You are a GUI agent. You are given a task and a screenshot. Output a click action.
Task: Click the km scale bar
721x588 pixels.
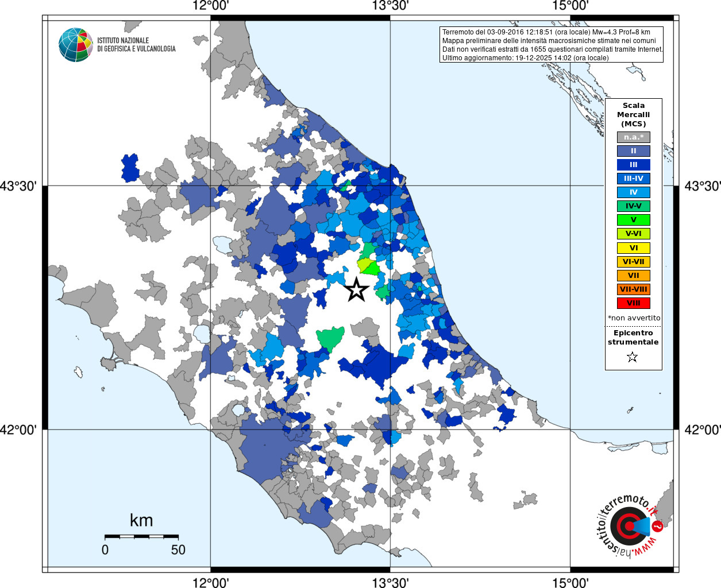(x=141, y=536)
